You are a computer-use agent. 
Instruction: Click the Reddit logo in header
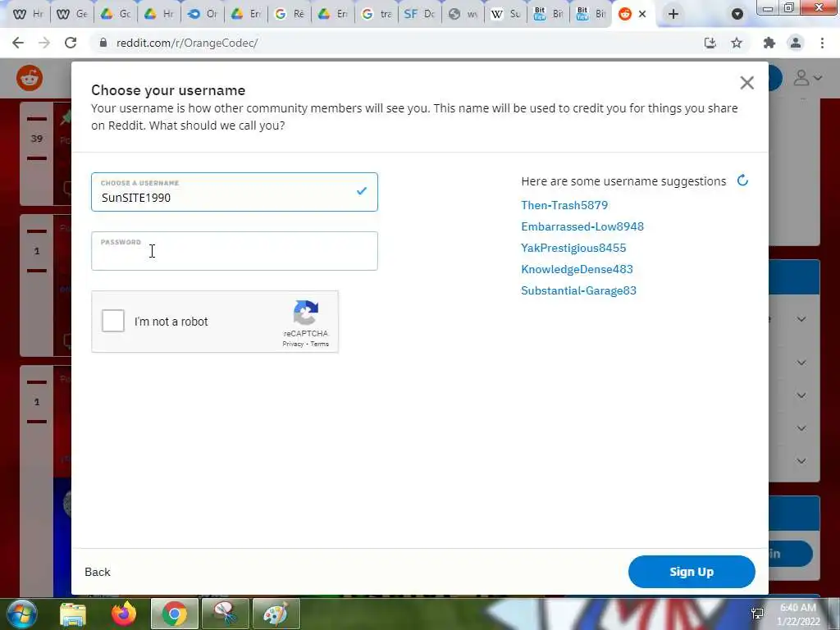[30, 78]
